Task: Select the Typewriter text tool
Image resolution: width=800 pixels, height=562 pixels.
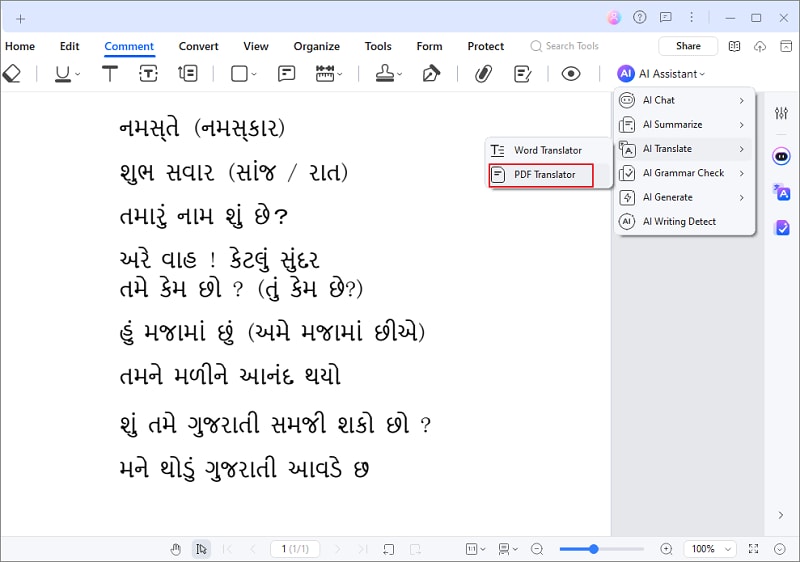Action: tap(110, 74)
